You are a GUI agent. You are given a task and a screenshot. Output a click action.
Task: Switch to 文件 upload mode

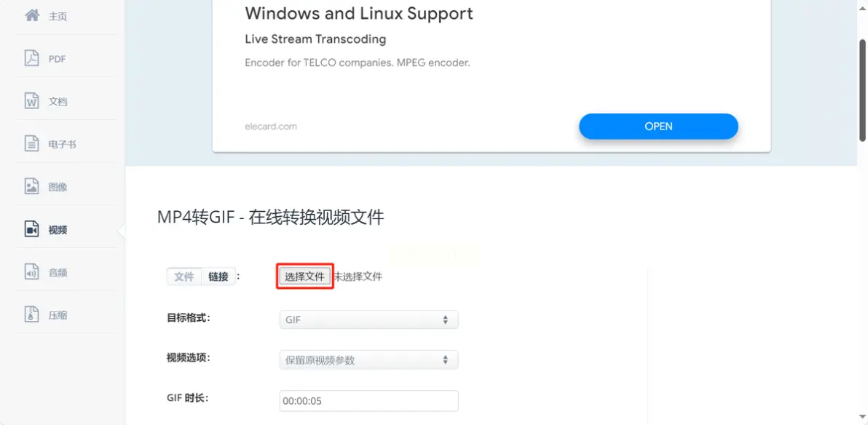pos(184,277)
